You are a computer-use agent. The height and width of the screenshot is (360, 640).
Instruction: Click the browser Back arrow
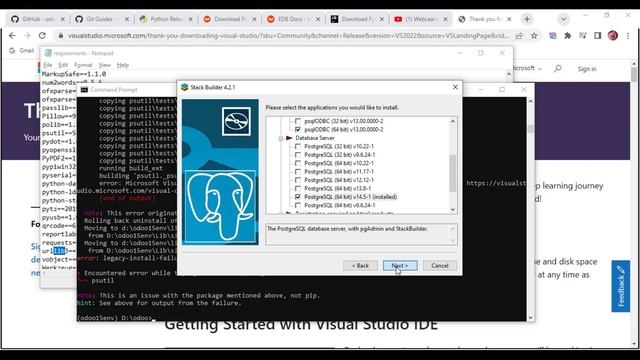(x=12, y=36)
